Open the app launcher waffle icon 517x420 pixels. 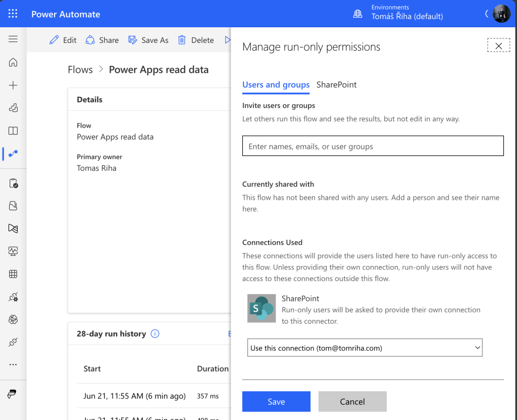point(13,14)
